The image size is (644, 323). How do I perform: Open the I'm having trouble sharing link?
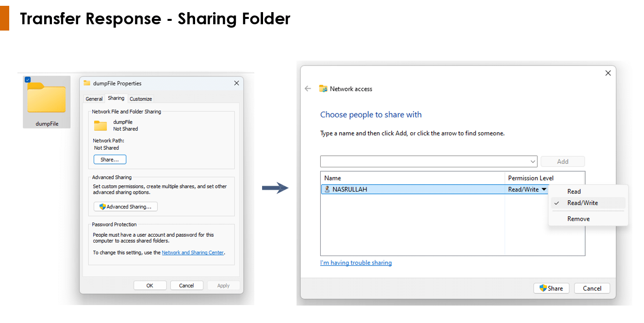(356, 263)
